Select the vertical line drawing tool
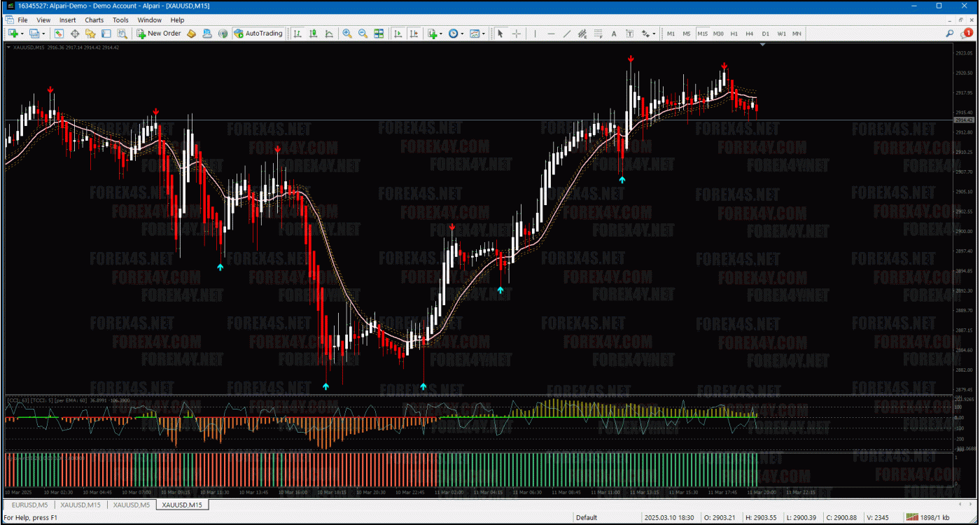This screenshot has height=525, width=980. [535, 34]
